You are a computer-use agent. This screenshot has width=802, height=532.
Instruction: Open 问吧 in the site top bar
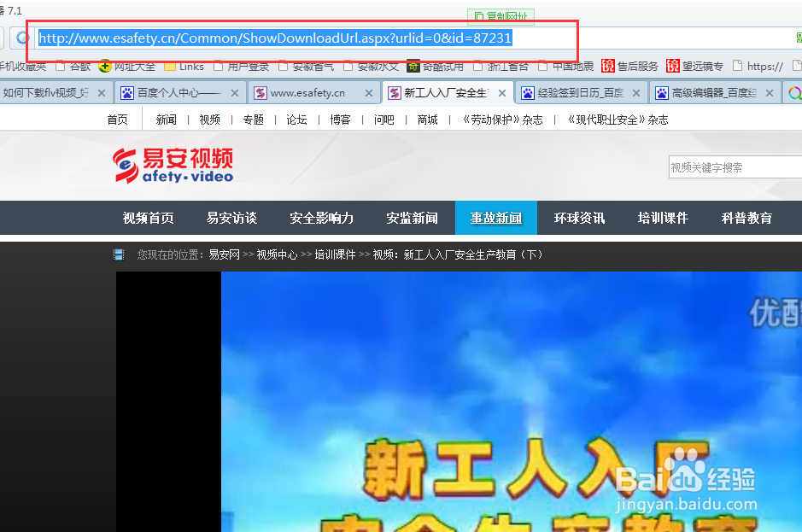click(384, 120)
